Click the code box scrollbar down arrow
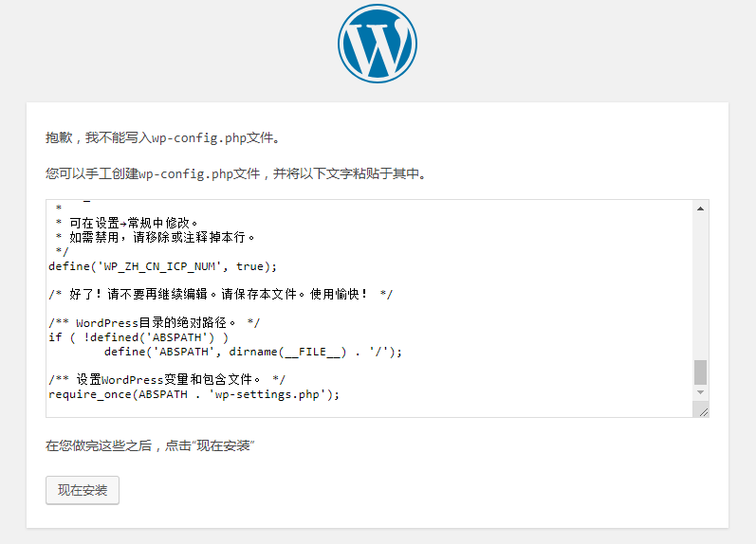The width and height of the screenshot is (756, 544). [x=700, y=391]
